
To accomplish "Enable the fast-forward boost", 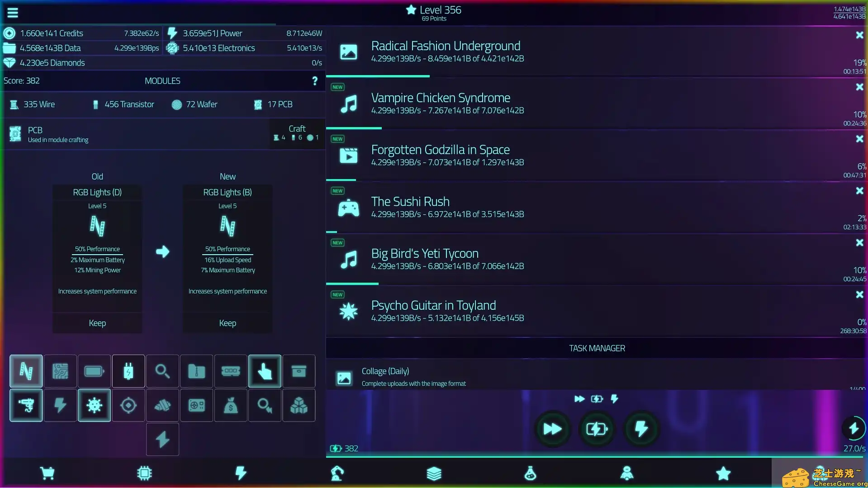I will point(552,429).
